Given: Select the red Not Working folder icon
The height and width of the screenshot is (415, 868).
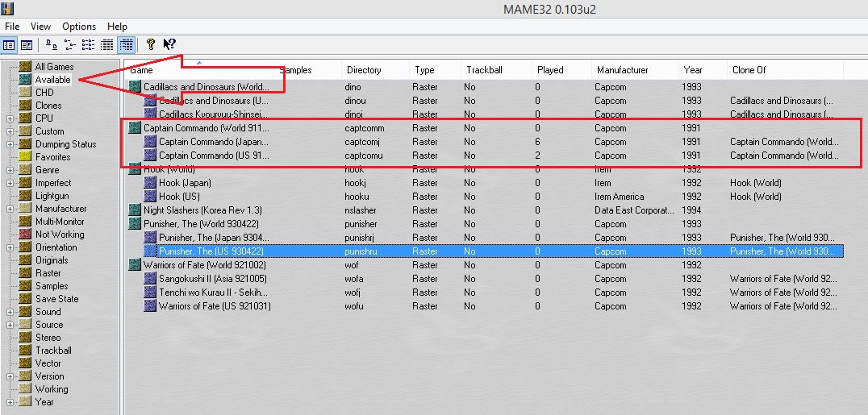Looking at the screenshot, I should [25, 234].
